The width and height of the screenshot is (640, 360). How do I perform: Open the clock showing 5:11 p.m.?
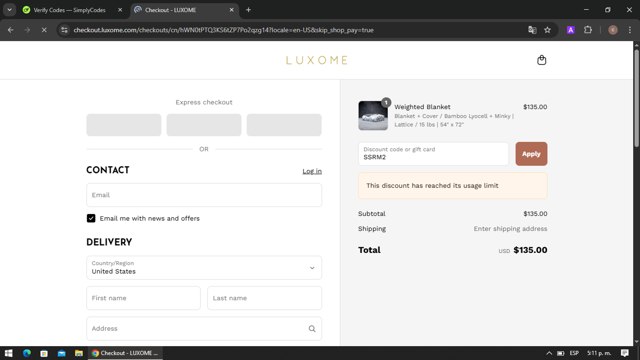(599, 353)
